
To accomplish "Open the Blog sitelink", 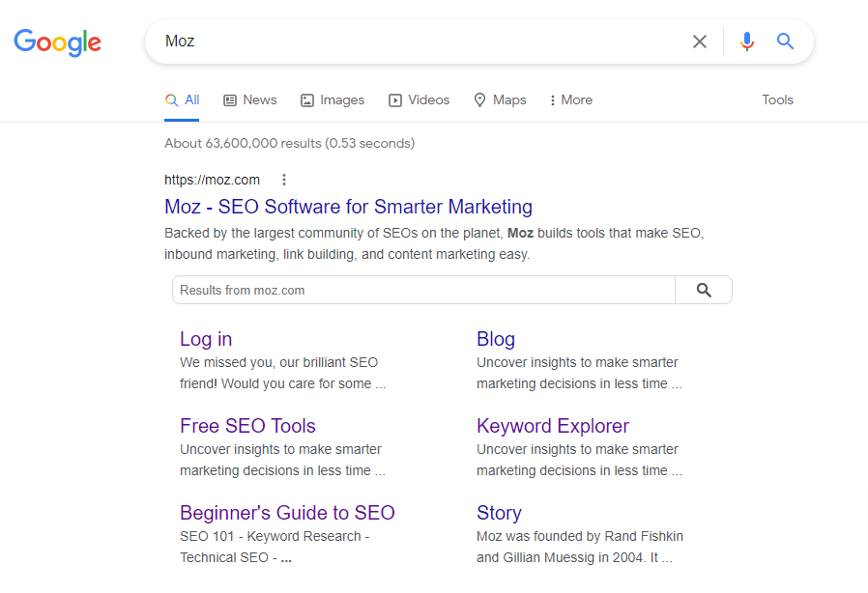I will 496,339.
